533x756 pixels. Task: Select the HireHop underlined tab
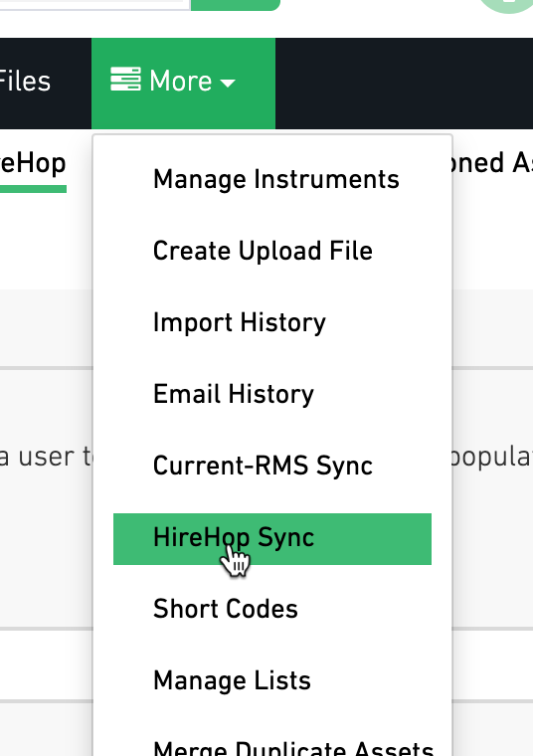33,164
